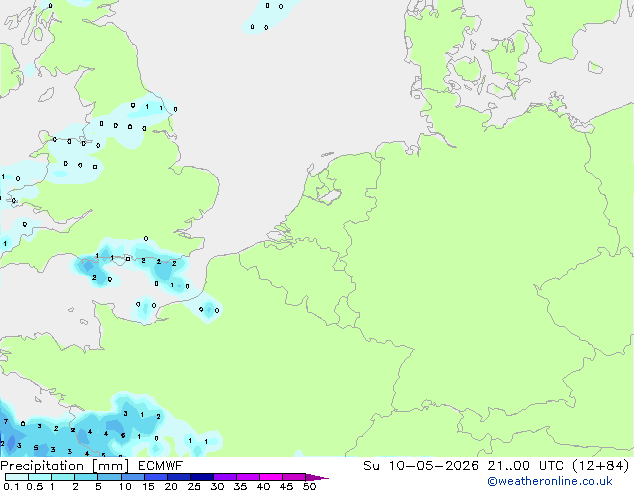
Task: Click the 'ECMWF' model label
Action: tap(161, 465)
